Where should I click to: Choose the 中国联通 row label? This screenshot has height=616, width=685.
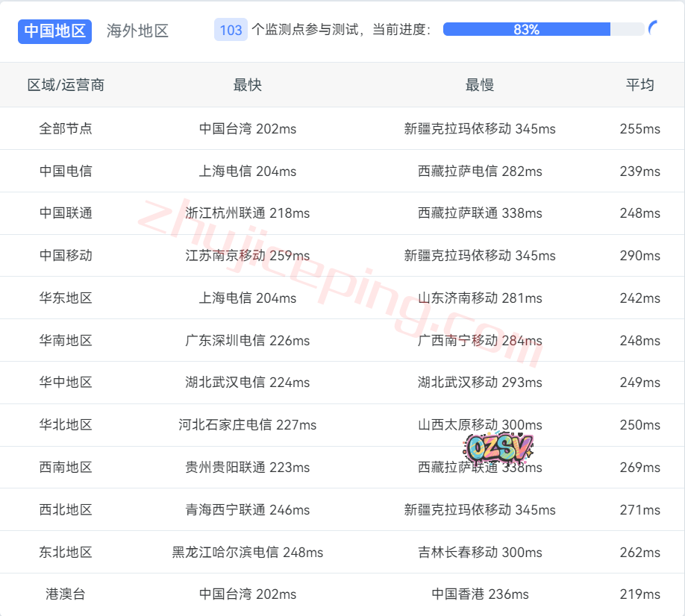pos(66,213)
